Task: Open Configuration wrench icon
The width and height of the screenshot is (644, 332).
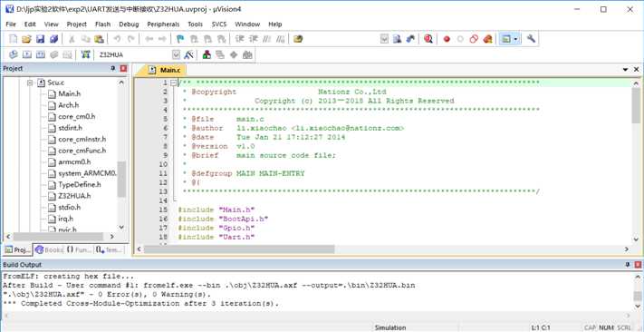Action: [531, 39]
